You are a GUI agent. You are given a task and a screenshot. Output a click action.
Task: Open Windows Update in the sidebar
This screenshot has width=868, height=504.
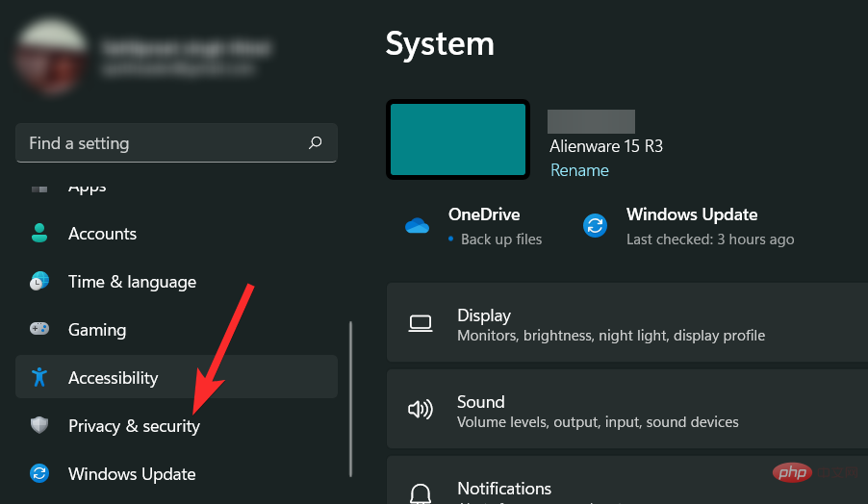tap(177, 473)
